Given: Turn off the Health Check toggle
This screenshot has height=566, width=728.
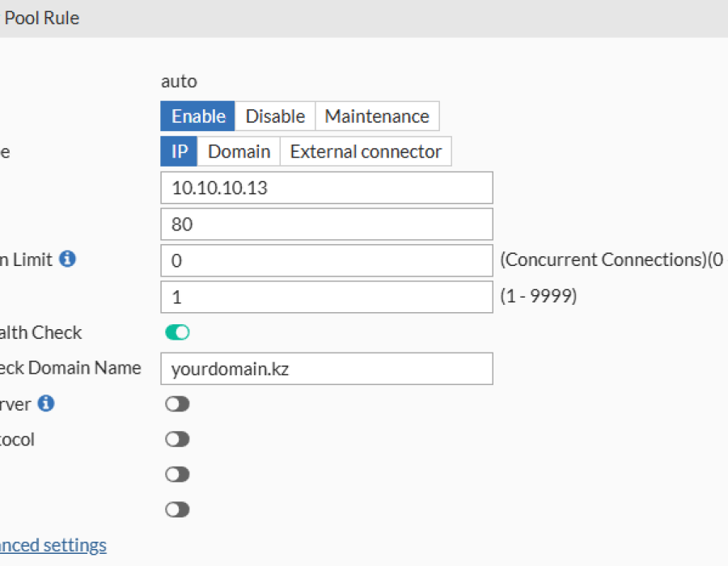Looking at the screenshot, I should 177,332.
